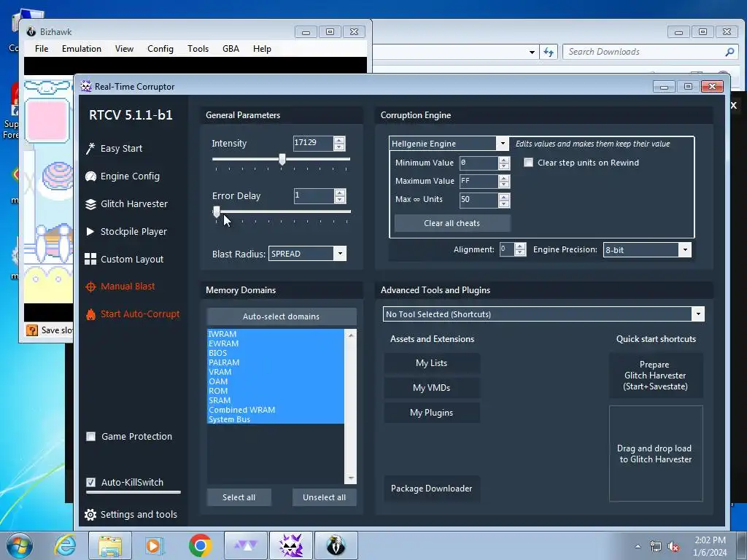Viewport: 747px width, 560px height.
Task: Click the Stockpile Player play icon
Action: point(90,231)
